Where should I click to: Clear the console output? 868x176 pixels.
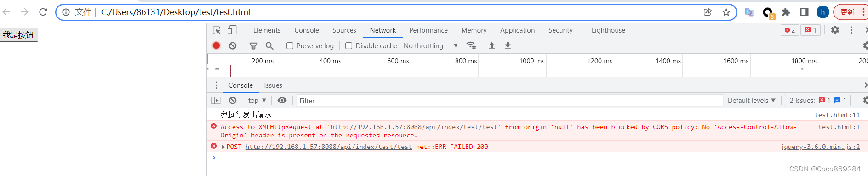[x=233, y=101]
